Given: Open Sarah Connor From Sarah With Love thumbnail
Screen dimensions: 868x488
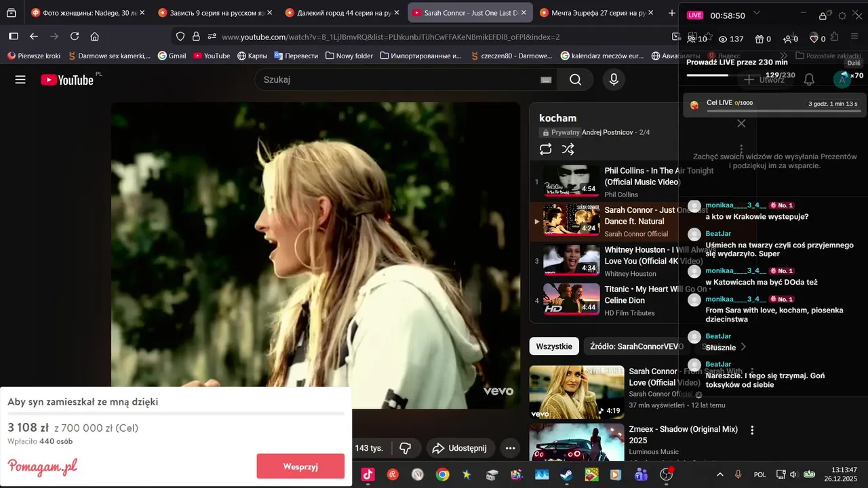Looking at the screenshot, I should pyautogui.click(x=576, y=392).
